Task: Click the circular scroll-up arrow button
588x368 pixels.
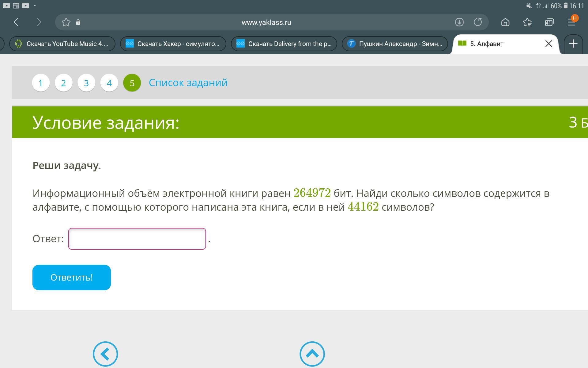Action: [312, 354]
